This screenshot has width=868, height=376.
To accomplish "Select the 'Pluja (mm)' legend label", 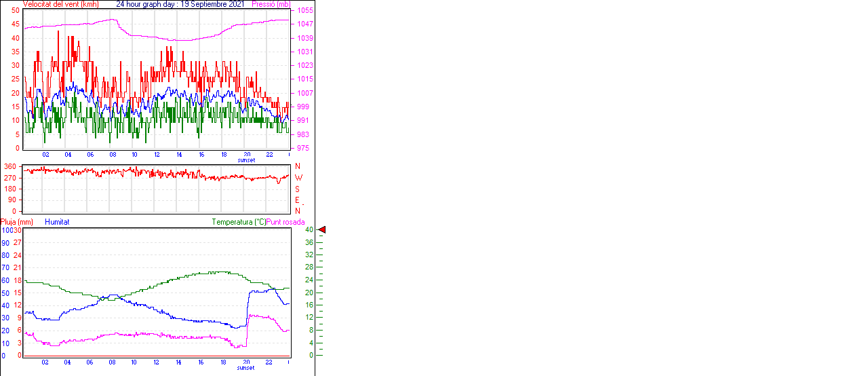I will click(x=17, y=222).
